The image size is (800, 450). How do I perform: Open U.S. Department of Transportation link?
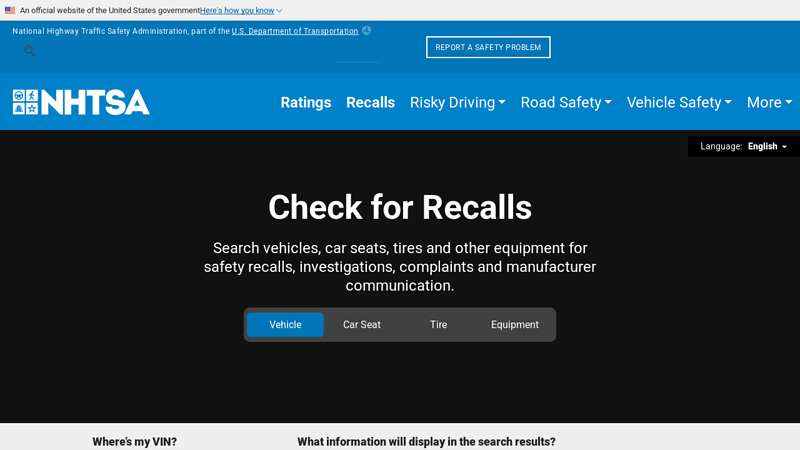[295, 31]
